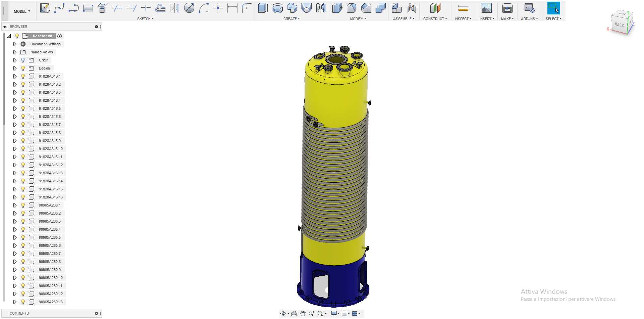Open the Display Settings dropdown
The height and width of the screenshot is (319, 644).
(335, 314)
